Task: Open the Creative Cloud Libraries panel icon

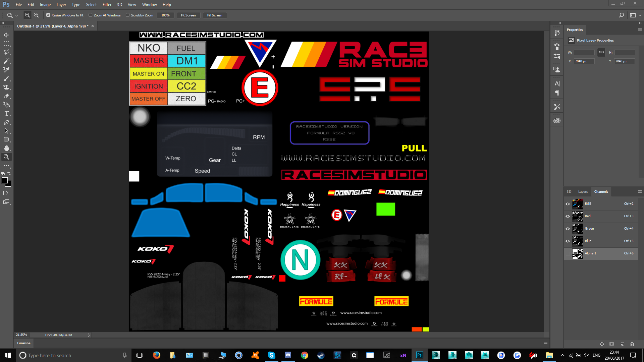Action: [557, 121]
